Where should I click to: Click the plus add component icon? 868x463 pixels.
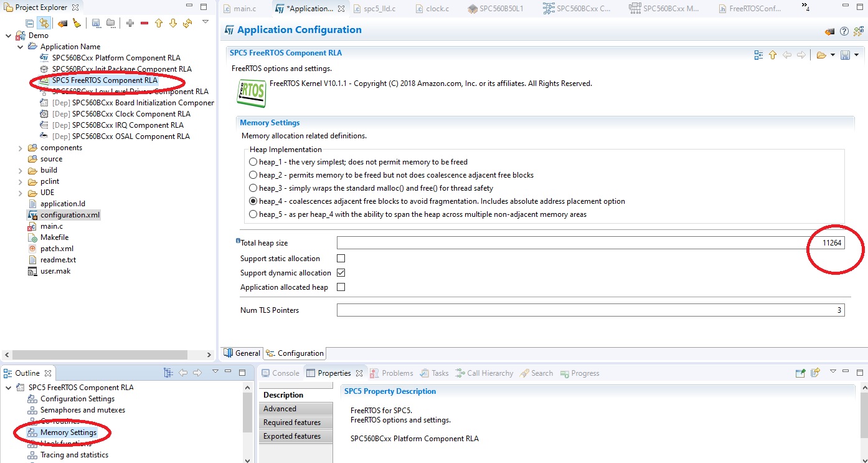(x=130, y=23)
